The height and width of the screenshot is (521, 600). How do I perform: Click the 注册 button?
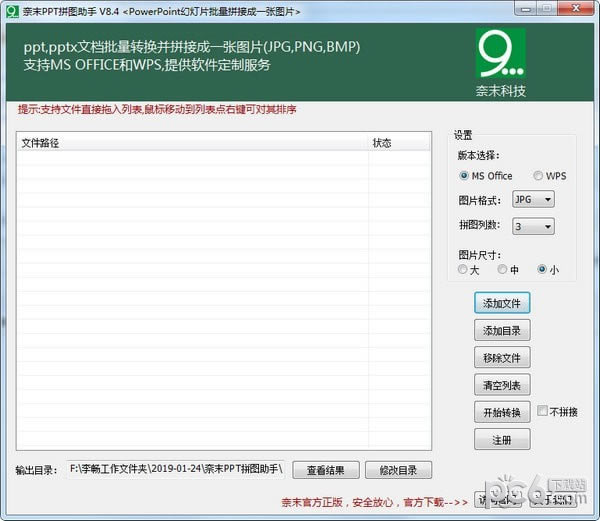click(x=502, y=440)
